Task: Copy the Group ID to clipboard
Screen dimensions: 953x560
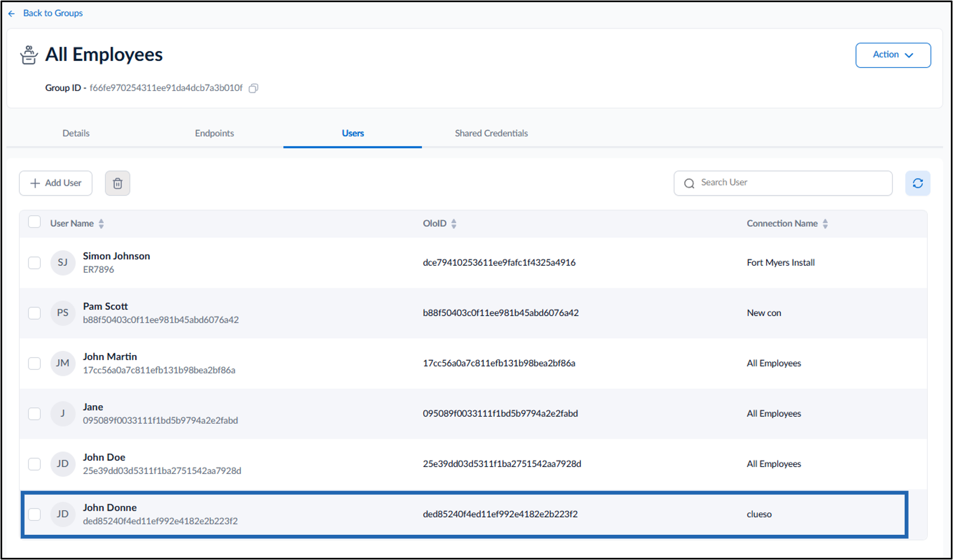Action: coord(253,88)
